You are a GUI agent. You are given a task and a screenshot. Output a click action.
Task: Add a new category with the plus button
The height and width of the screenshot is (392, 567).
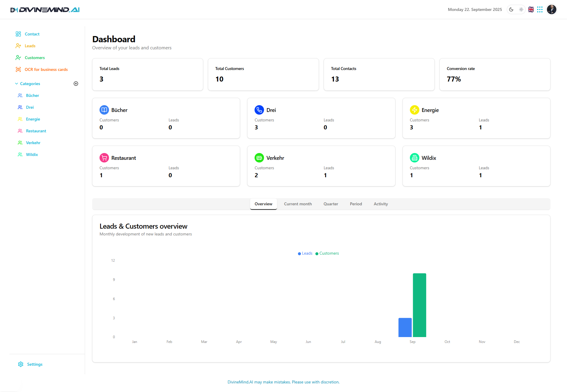point(76,83)
